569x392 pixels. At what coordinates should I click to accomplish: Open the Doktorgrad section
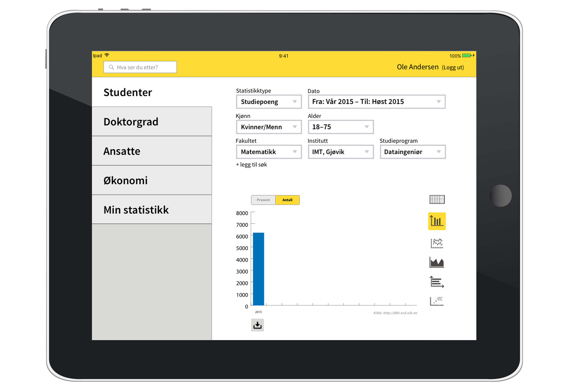point(152,121)
